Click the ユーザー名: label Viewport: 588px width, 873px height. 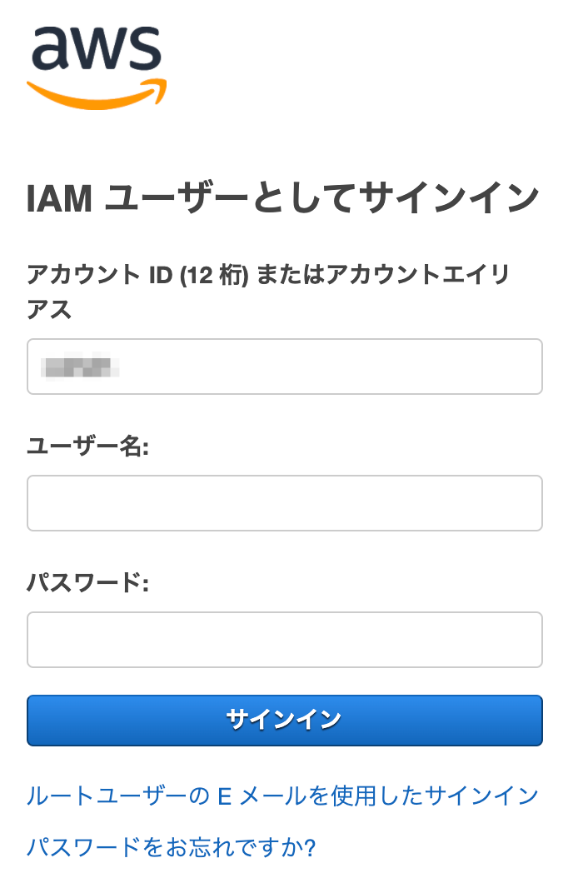(87, 447)
